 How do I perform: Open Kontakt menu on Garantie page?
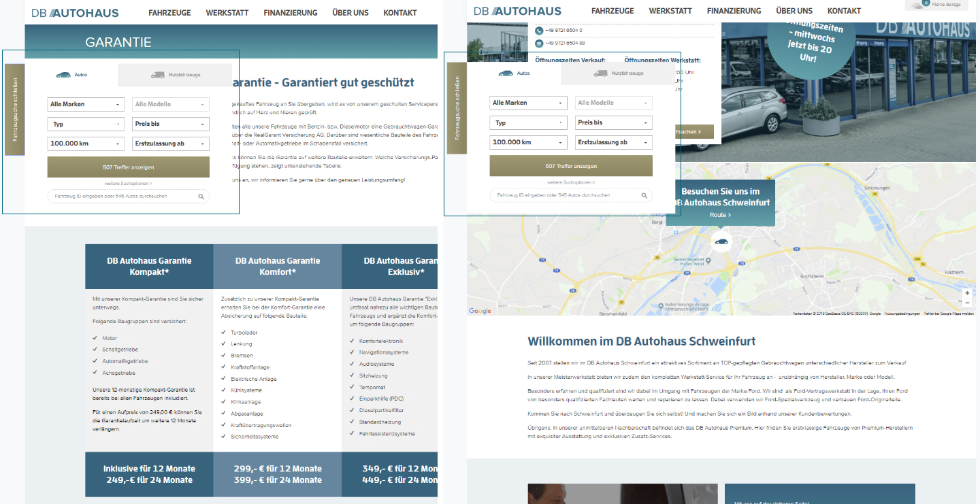point(400,12)
